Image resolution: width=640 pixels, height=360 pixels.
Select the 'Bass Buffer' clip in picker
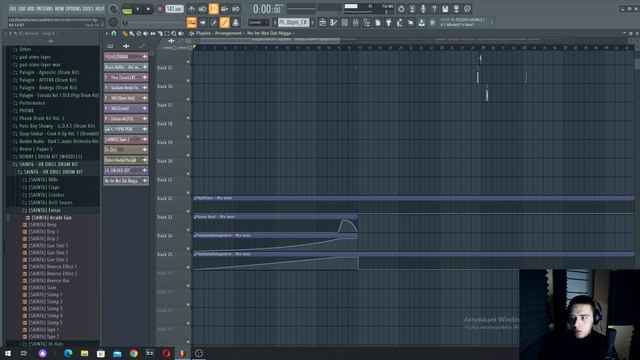pyautogui.click(x=126, y=67)
